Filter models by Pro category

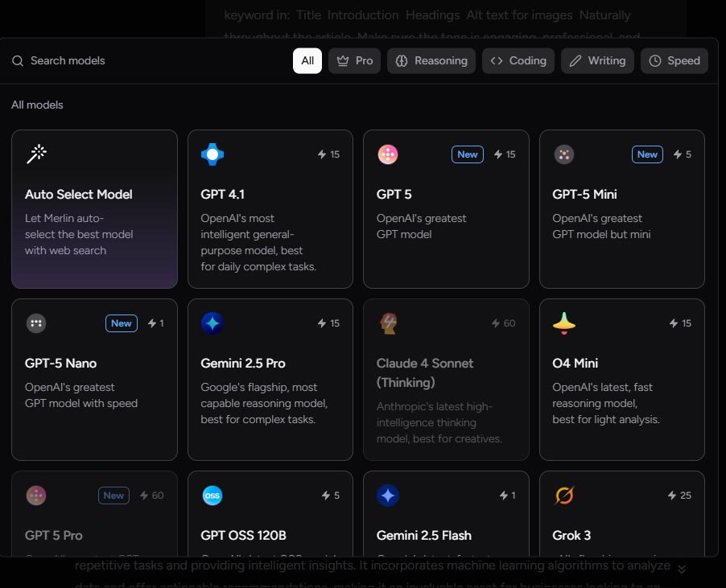click(355, 61)
